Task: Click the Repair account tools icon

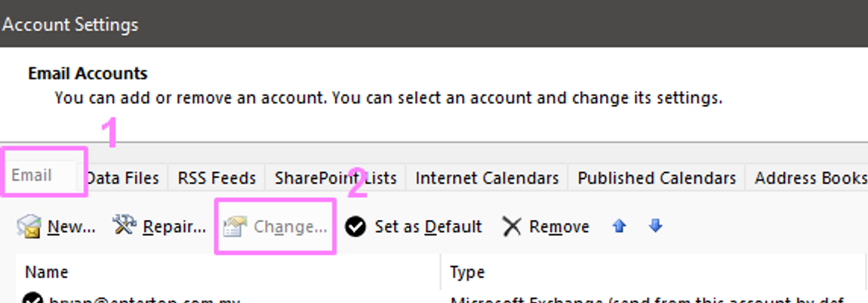Action: (123, 225)
